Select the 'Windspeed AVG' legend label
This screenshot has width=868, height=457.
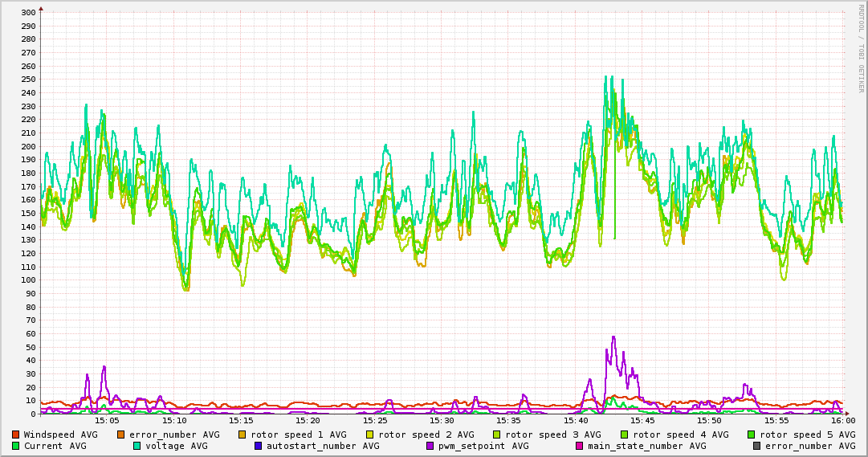tap(60, 435)
